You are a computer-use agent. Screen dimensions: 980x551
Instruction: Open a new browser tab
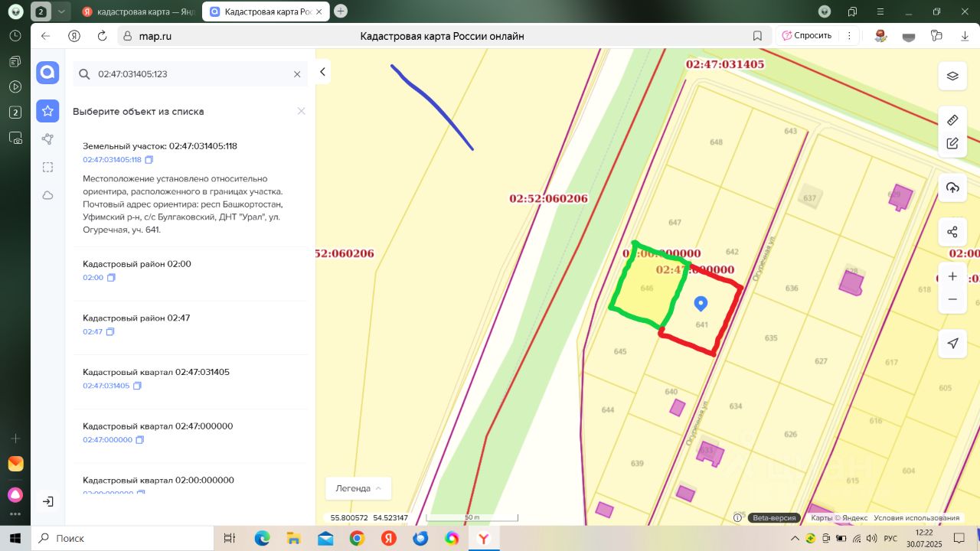(x=341, y=11)
